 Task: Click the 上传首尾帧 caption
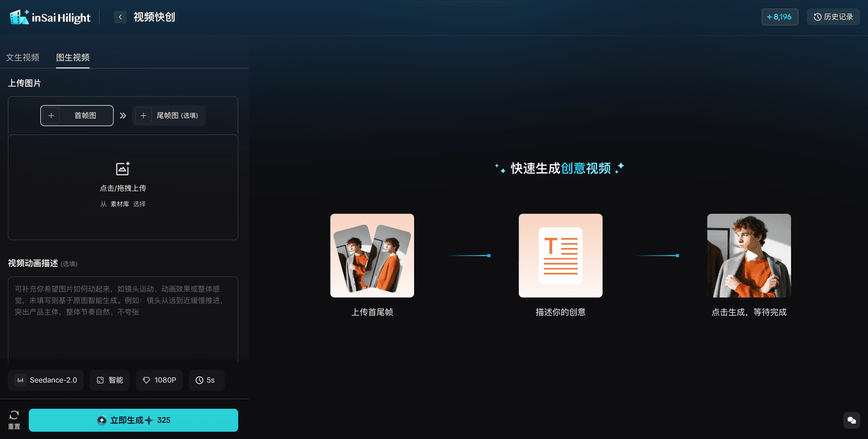372,312
